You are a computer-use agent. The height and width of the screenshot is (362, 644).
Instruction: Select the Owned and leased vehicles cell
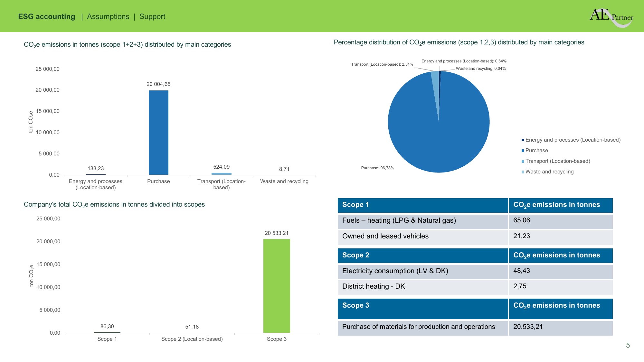coord(423,237)
